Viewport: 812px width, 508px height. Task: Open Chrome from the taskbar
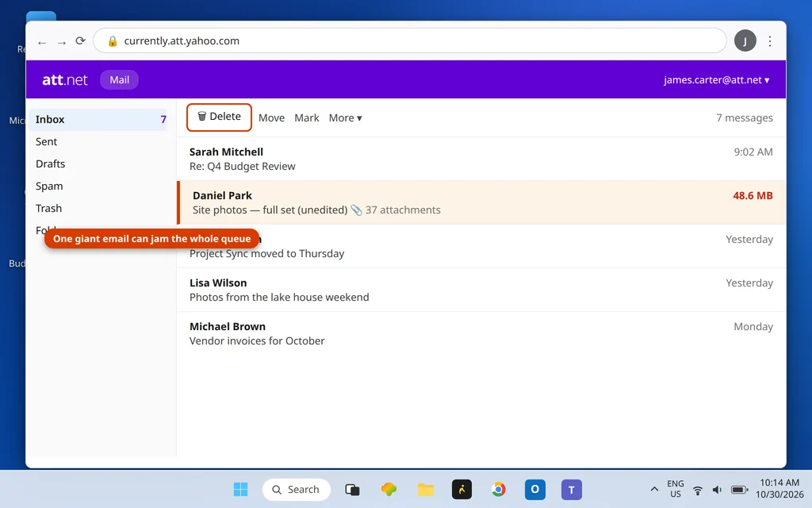pos(498,489)
